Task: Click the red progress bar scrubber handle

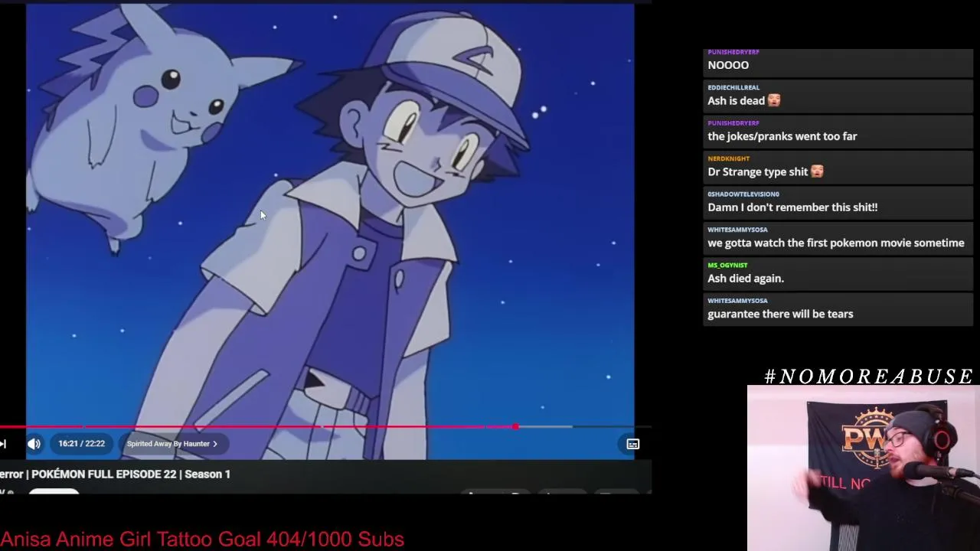Action: (x=516, y=426)
